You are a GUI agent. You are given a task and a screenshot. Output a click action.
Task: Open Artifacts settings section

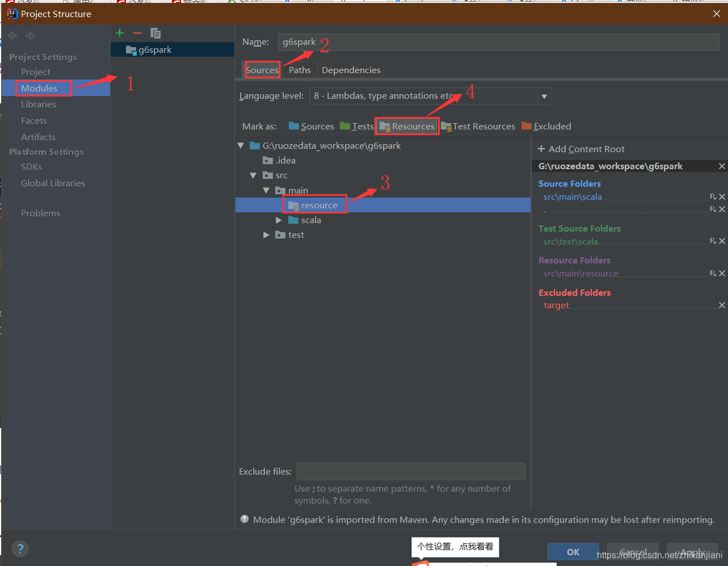[x=38, y=137]
